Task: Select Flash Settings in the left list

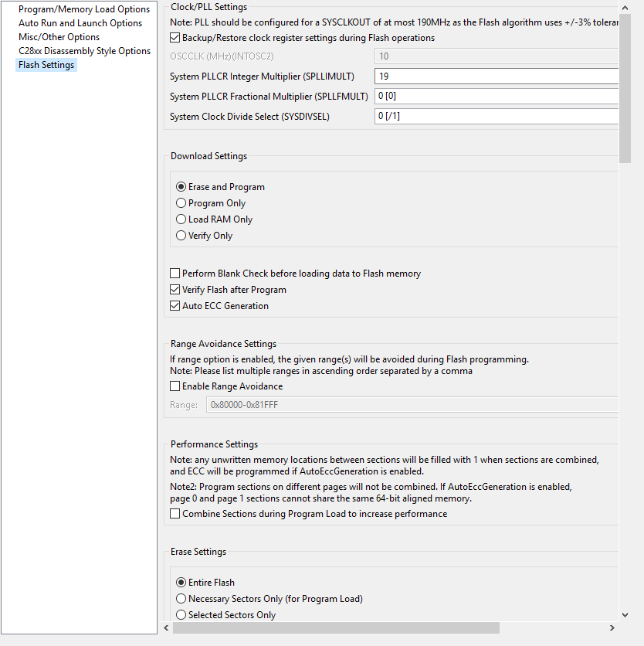Action: coord(46,65)
